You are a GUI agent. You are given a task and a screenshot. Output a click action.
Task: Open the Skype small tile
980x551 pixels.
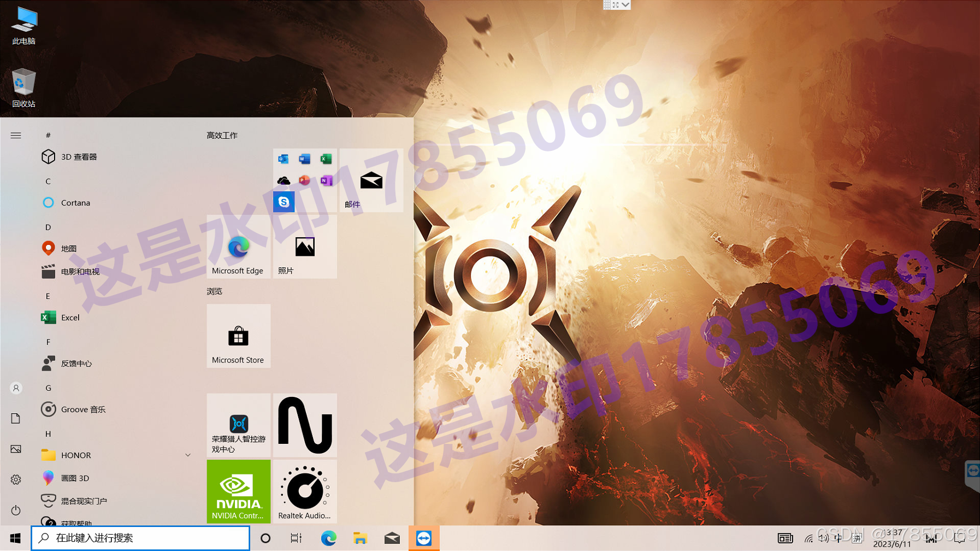click(x=284, y=202)
